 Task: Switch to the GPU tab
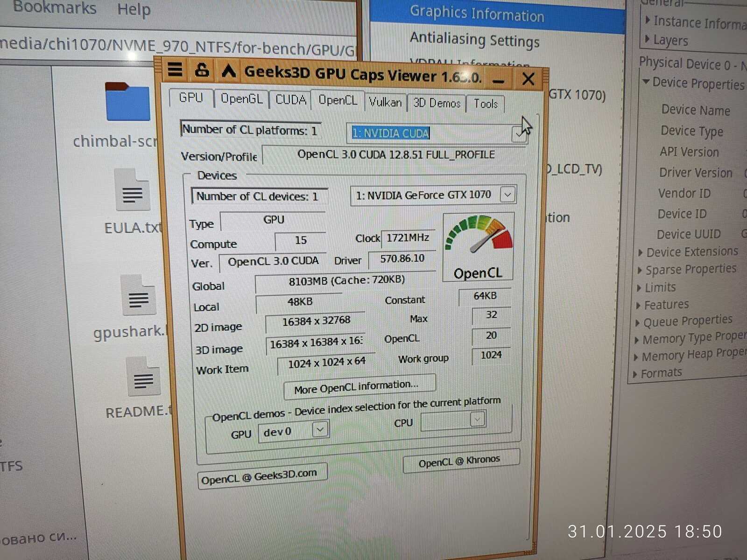[x=191, y=98]
